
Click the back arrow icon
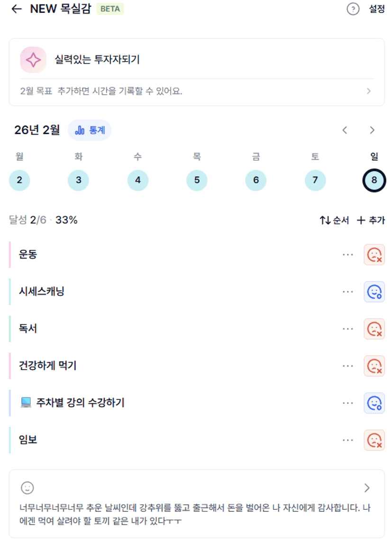[x=17, y=9]
